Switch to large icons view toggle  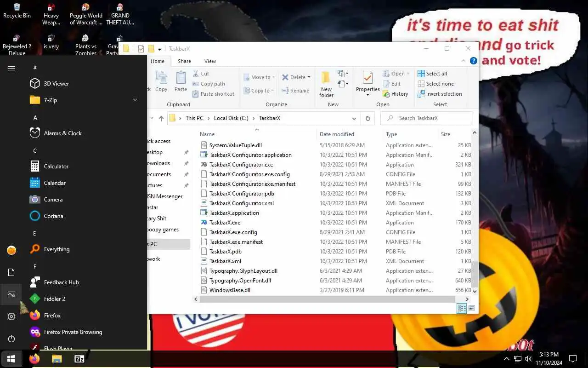(471, 308)
